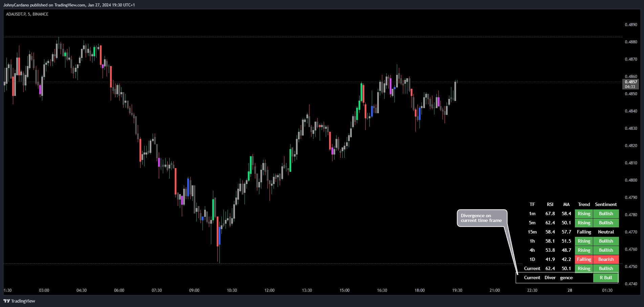Click the 15m MA value 57.7
The image size is (644, 307).
[x=566, y=232]
